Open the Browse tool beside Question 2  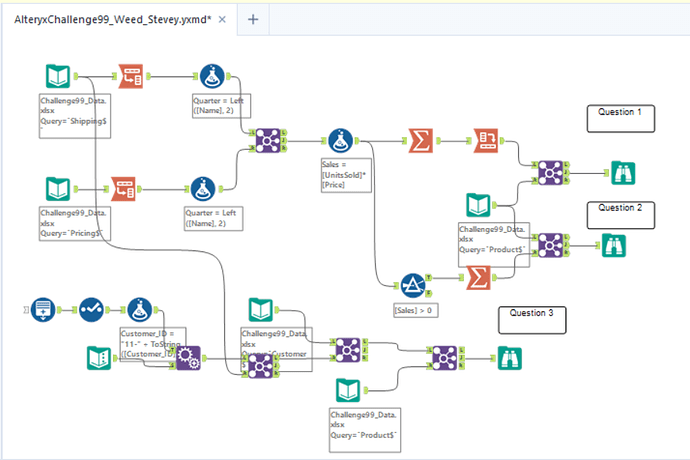point(613,246)
